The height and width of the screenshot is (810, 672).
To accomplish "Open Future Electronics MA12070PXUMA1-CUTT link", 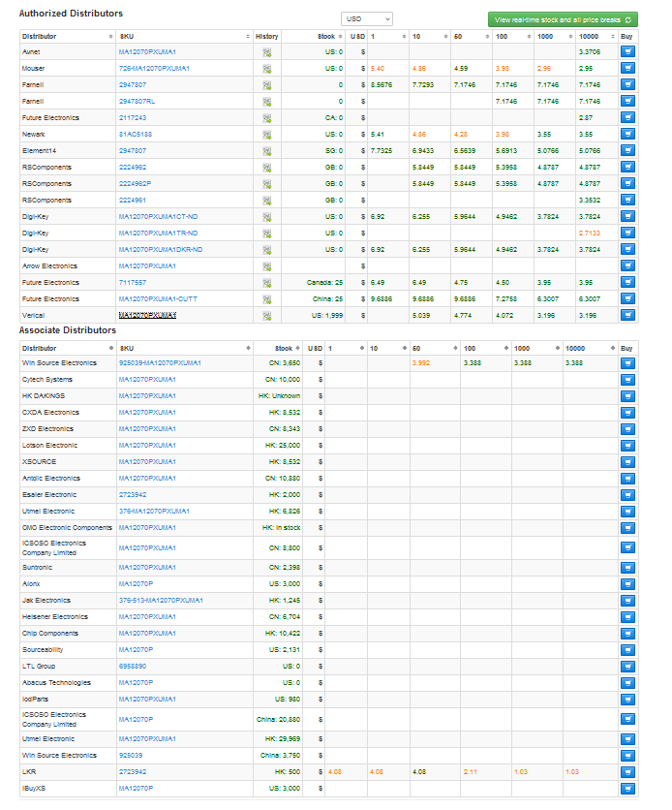I will pos(158,299).
